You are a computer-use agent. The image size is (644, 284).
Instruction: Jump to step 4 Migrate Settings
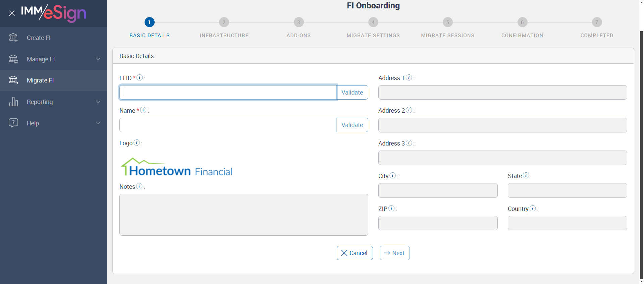pos(373,22)
